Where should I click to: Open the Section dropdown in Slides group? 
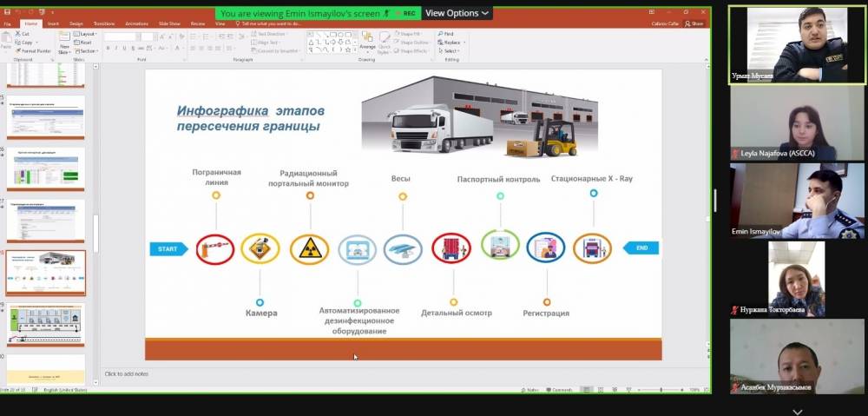pyautogui.click(x=86, y=50)
